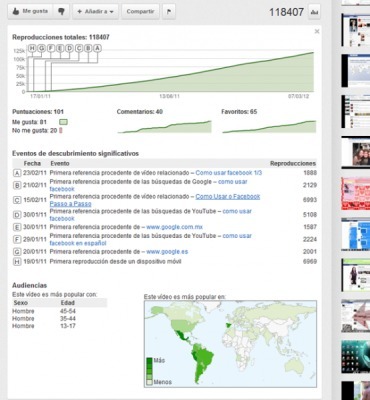The height and width of the screenshot is (400, 370).
Task: Open Como Usar o Facebook Passo a Passo link
Action: 155,200
